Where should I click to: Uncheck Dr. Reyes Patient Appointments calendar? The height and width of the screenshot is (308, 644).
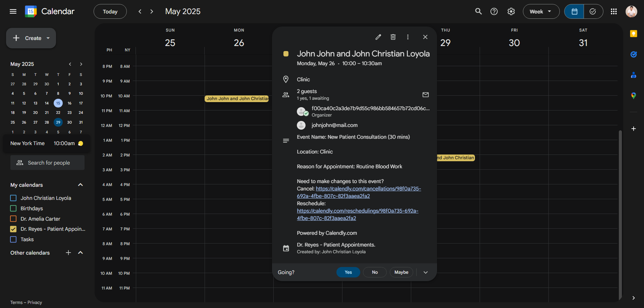tap(13, 229)
